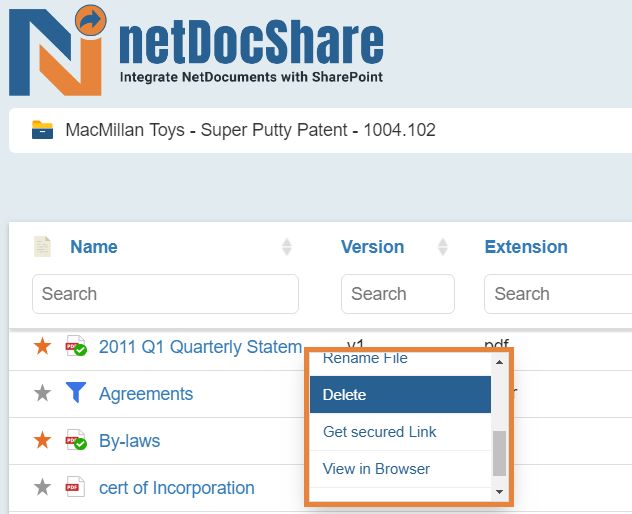Toggle the favorite star for Agreements
Image resolution: width=632 pixels, height=514 pixels.
(42, 393)
